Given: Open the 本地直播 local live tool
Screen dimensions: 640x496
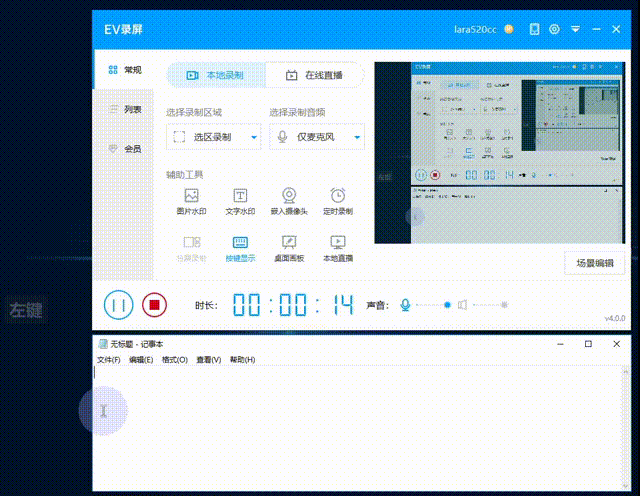Looking at the screenshot, I should point(338,249).
